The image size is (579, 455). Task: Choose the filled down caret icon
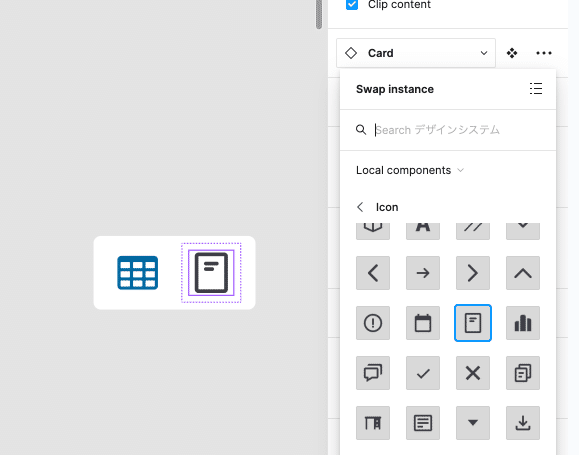pyautogui.click(x=473, y=423)
